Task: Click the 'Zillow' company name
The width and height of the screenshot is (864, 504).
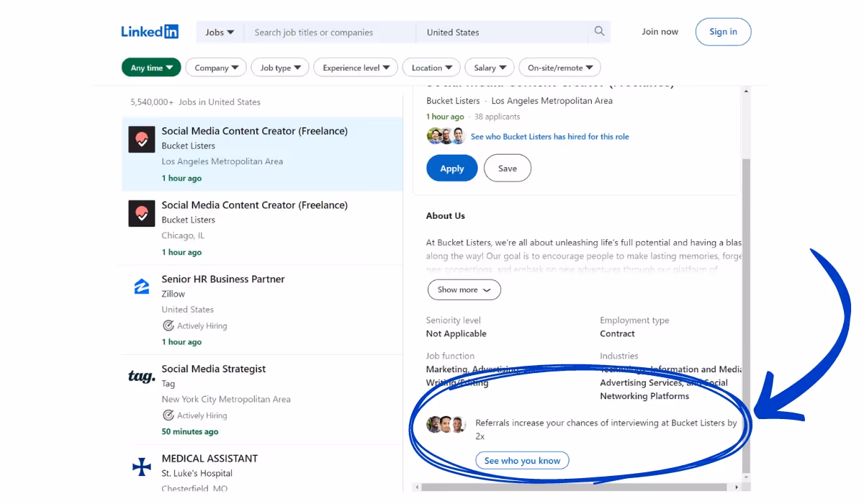Action: (174, 294)
